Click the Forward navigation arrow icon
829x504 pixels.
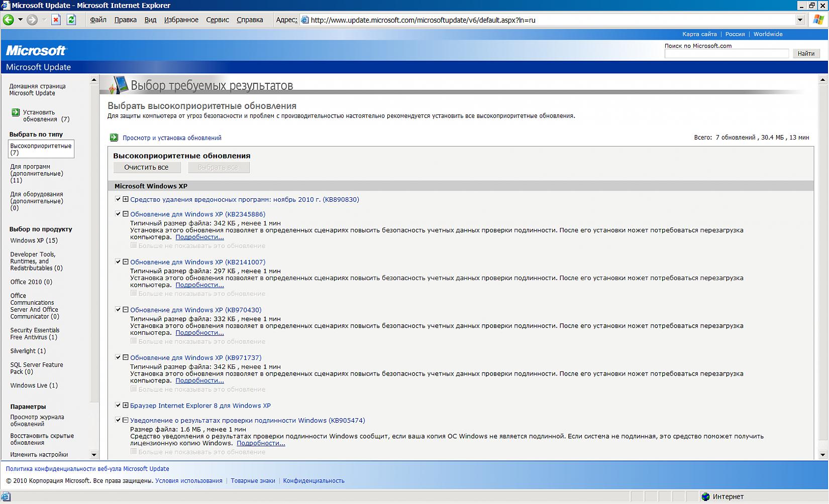32,20
